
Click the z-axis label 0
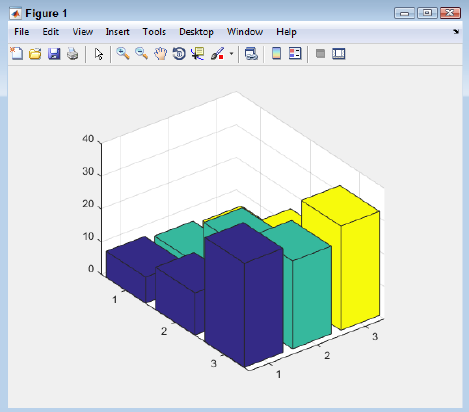pos(91,269)
